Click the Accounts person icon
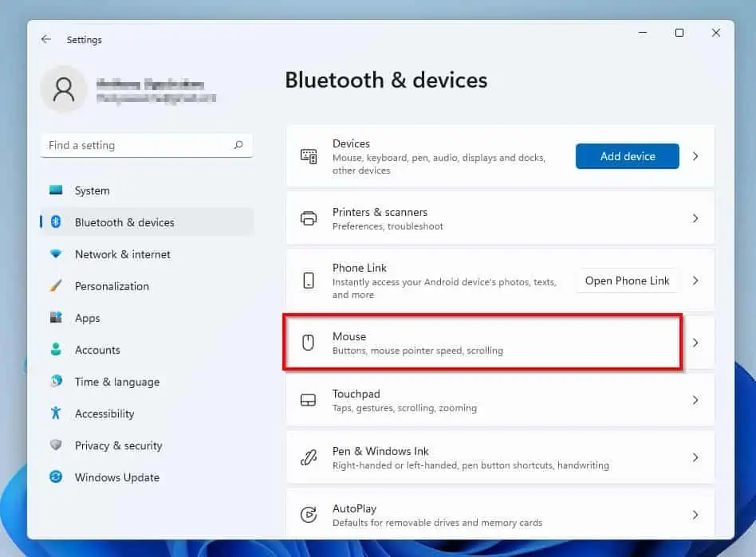The height and width of the screenshot is (557, 756). [56, 349]
